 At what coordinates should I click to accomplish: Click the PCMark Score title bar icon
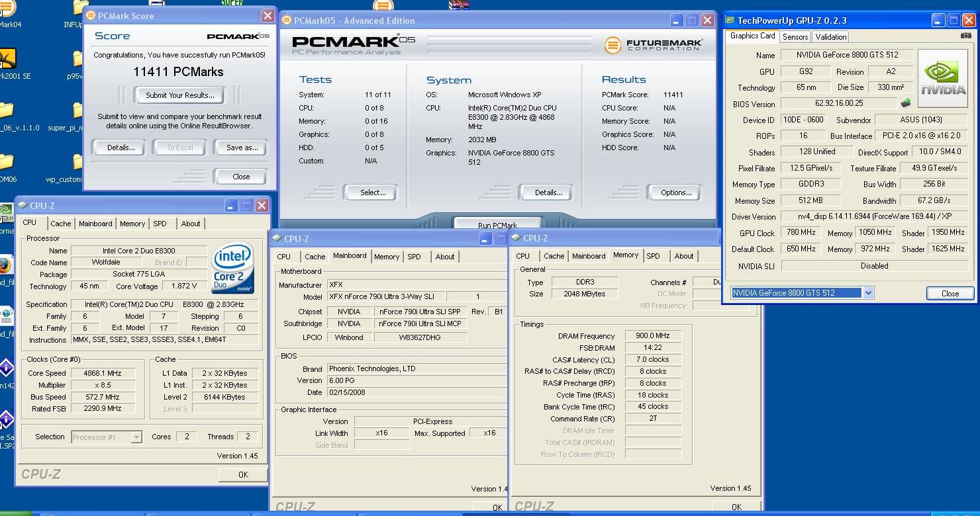pyautogui.click(x=91, y=16)
